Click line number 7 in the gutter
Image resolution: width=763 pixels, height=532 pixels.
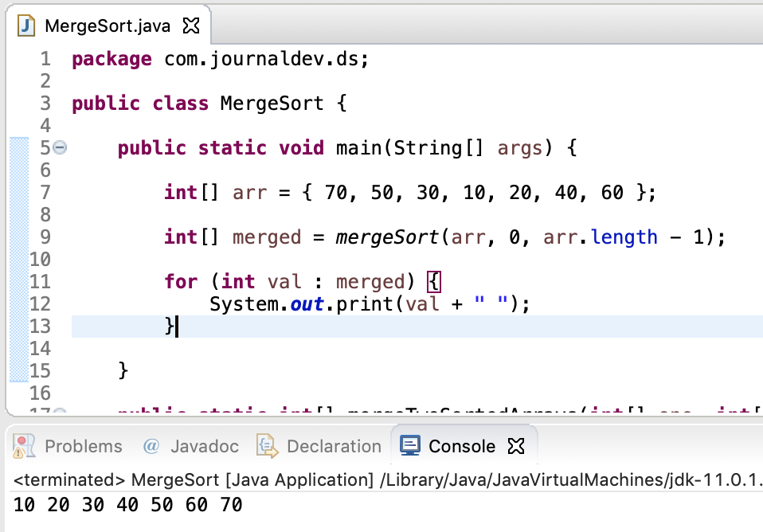coord(45,192)
